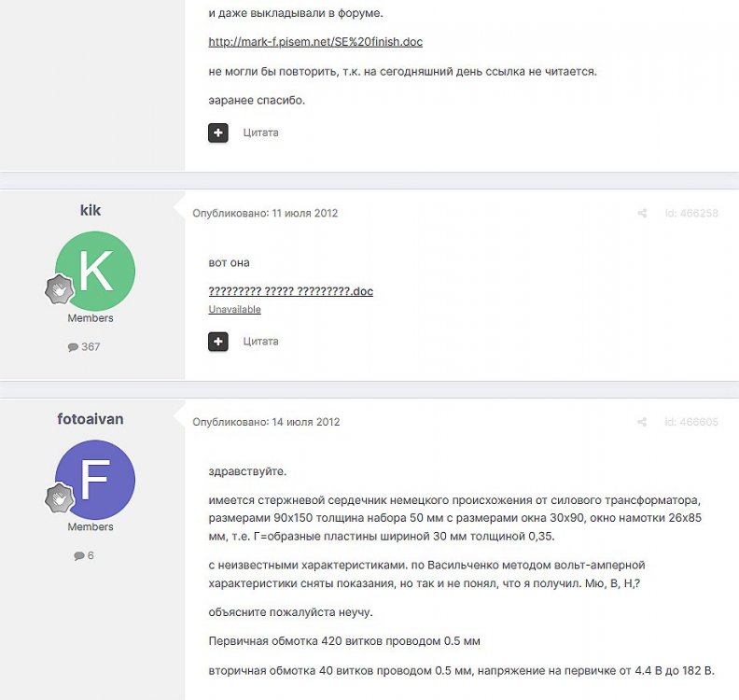Click fotoaivan's rank badge icon

coord(60,498)
